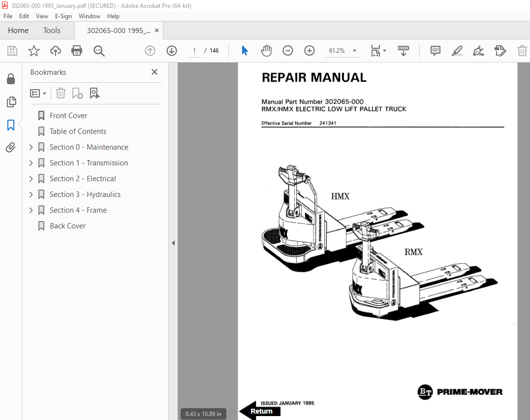Activate the Hand pan tool
This screenshot has height=420, width=530.
point(266,51)
